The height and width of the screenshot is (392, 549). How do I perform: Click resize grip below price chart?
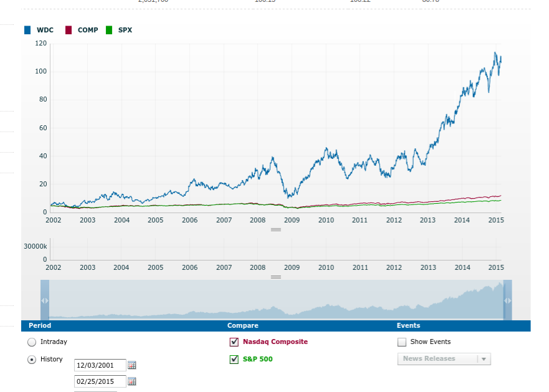(x=275, y=229)
